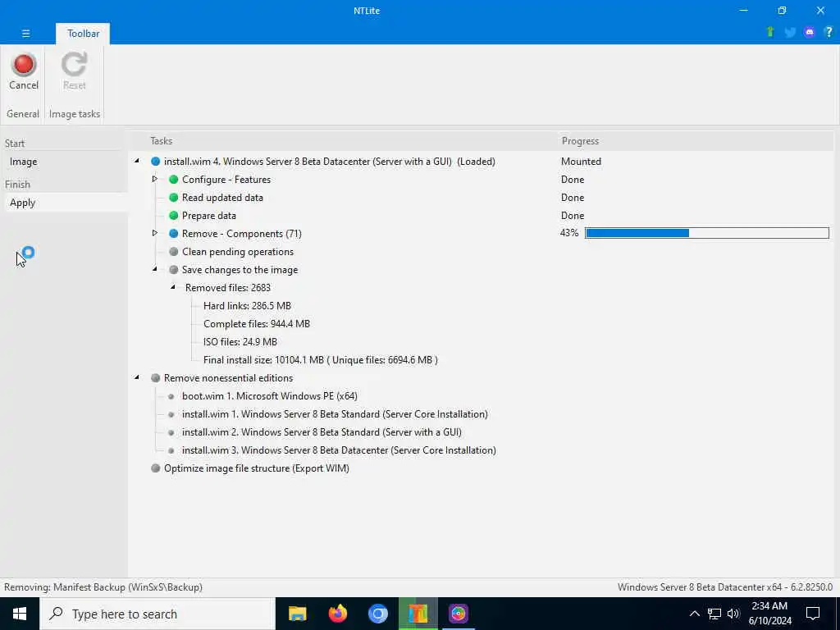840x630 pixels.
Task: Open the purple circular app in taskbar
Action: point(458,614)
